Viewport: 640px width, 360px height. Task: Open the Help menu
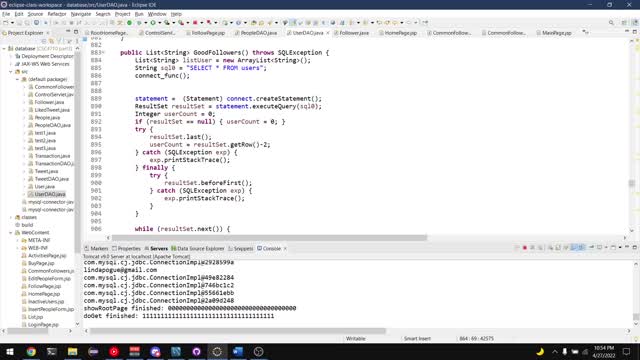click(176, 14)
